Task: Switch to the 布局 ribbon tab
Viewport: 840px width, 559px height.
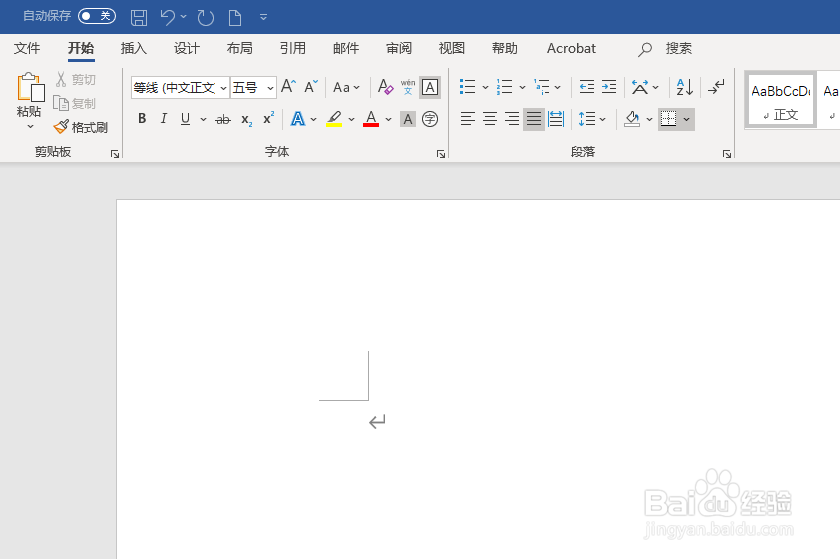Action: click(239, 48)
